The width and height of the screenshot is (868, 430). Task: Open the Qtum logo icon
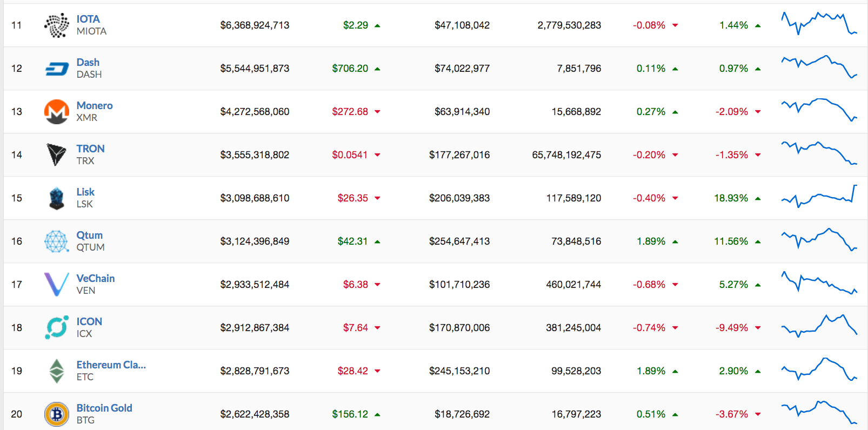57,241
